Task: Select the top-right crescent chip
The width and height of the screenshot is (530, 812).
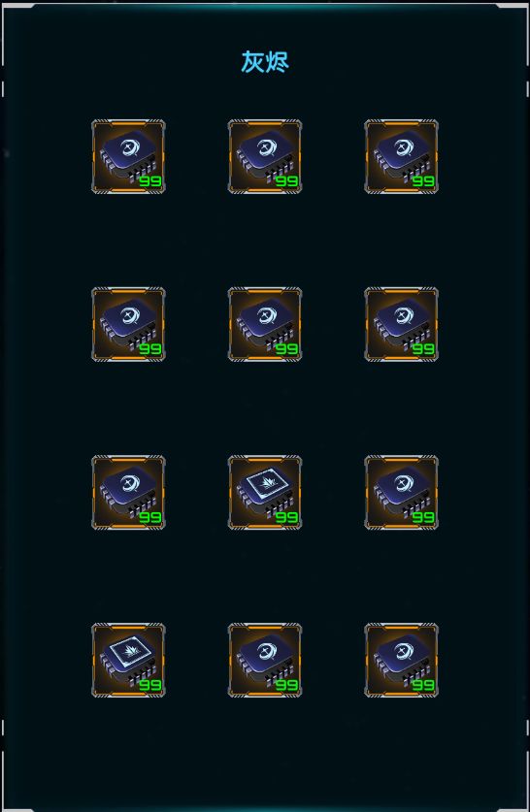Action: (402, 157)
